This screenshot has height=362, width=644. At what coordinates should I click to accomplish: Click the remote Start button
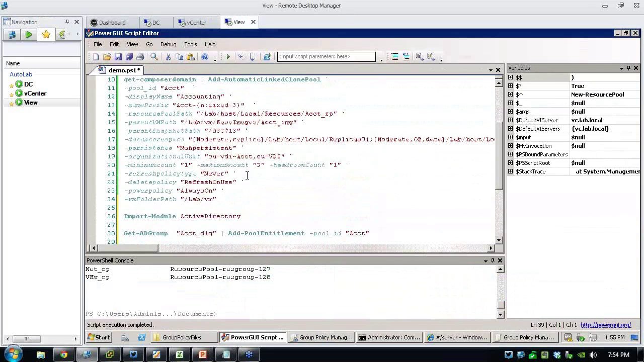pos(99,337)
